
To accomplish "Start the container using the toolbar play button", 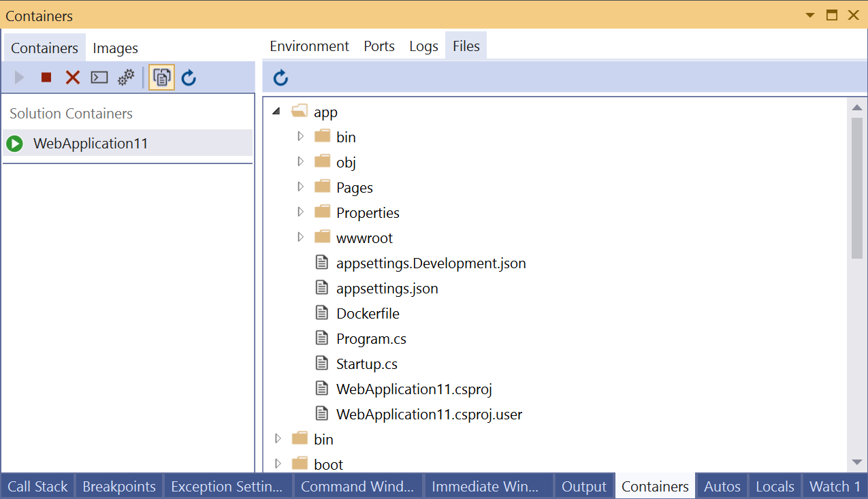I will (18, 77).
